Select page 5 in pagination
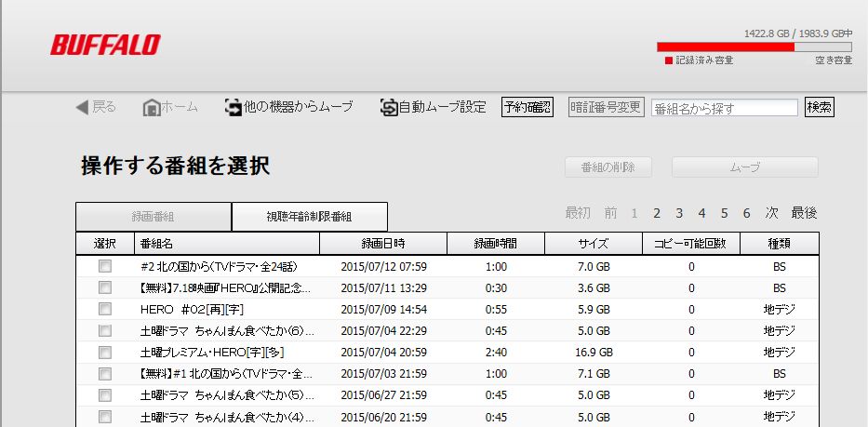The width and height of the screenshot is (868, 427). (724, 213)
